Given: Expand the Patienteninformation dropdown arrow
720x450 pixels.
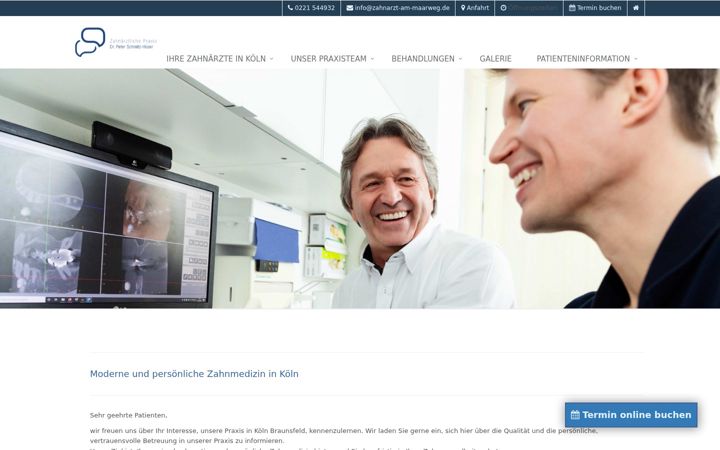Looking at the screenshot, I should (x=636, y=59).
